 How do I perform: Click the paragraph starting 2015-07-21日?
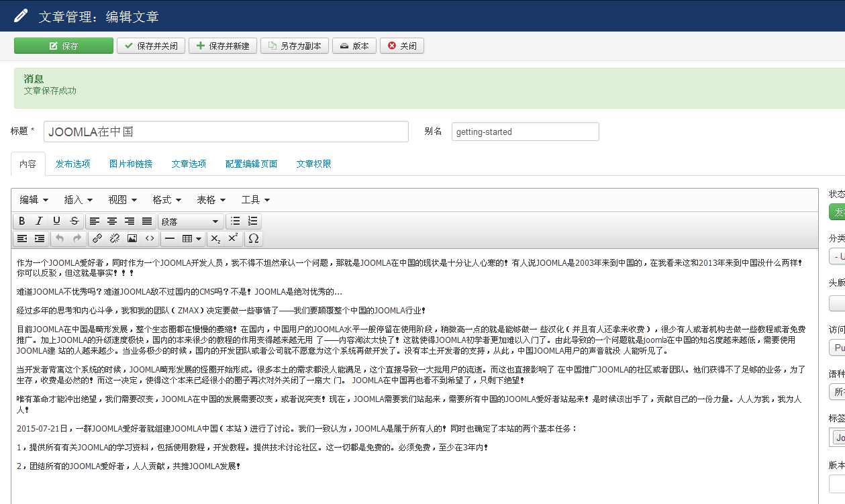click(297, 428)
